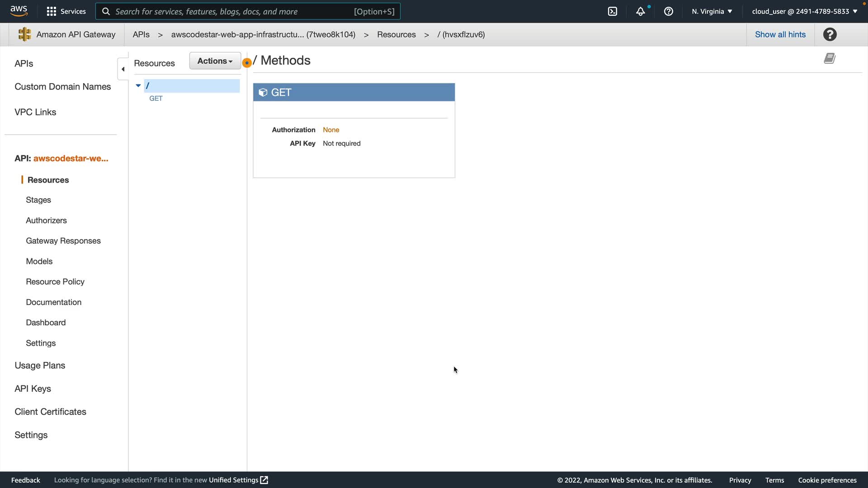The height and width of the screenshot is (488, 868).
Task: Open Authorizers in the sidebar
Action: [46, 221]
